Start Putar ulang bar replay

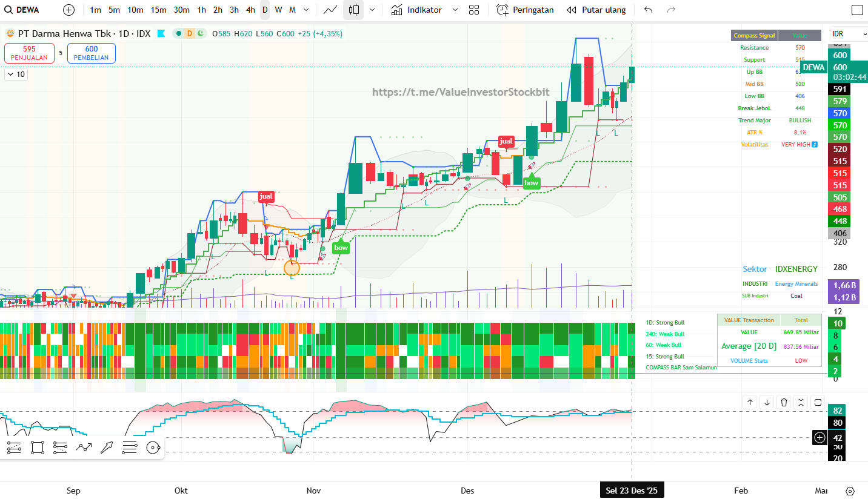tap(596, 10)
